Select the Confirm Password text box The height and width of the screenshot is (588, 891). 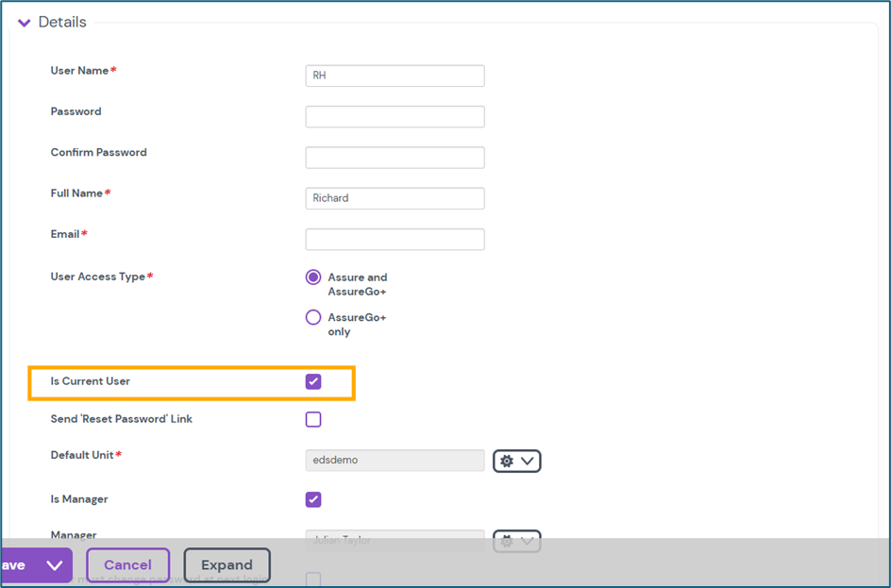[x=395, y=158]
